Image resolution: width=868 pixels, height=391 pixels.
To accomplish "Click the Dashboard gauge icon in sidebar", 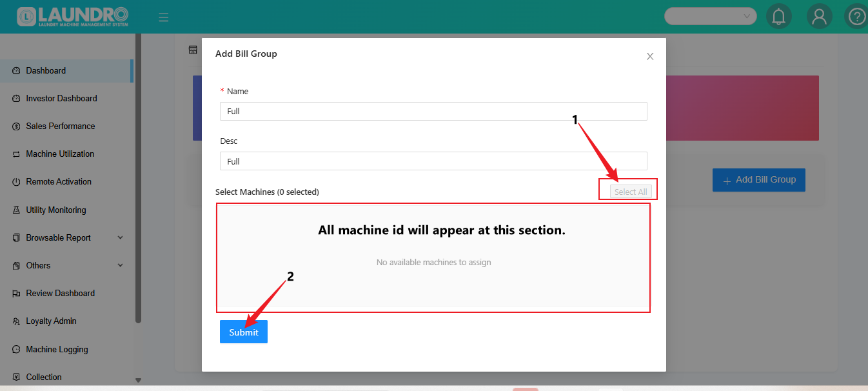I will 17,71.
